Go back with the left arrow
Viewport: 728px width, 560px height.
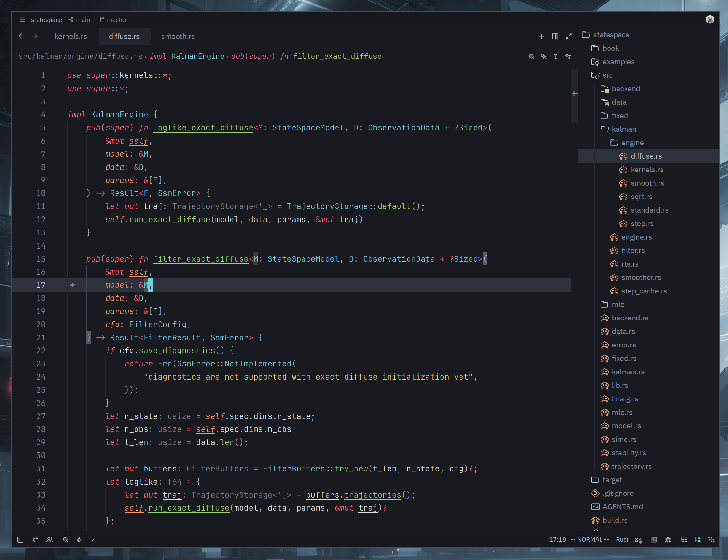21,36
